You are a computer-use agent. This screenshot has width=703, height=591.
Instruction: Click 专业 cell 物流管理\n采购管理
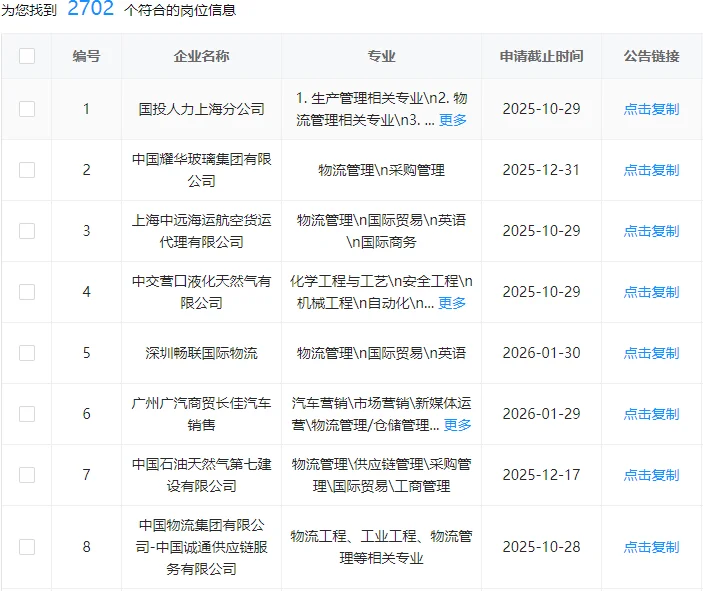click(x=382, y=170)
